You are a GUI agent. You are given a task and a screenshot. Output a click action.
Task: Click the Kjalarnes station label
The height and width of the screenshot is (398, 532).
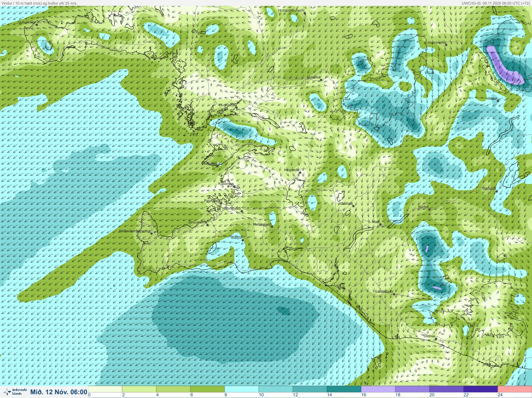(226, 183)
